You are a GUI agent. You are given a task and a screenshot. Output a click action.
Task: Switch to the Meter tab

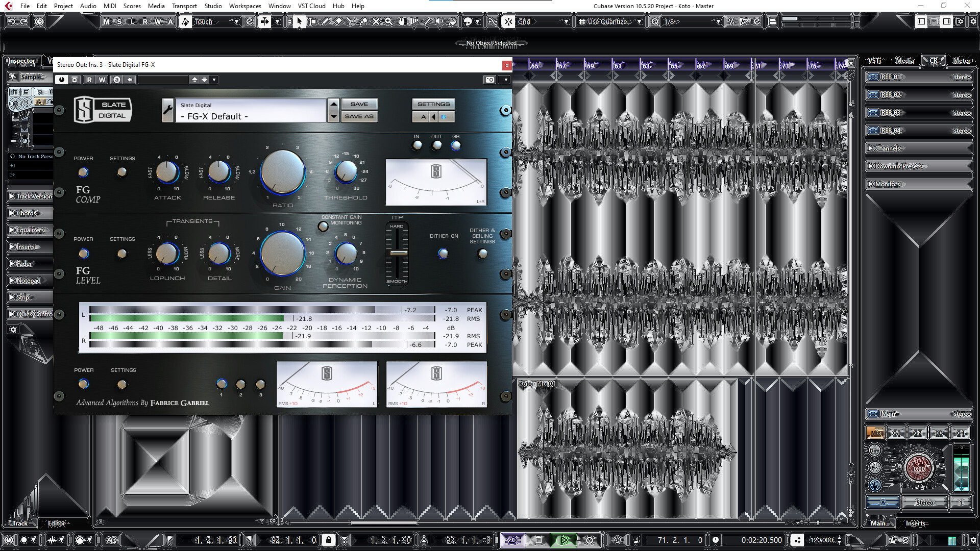coord(962,60)
